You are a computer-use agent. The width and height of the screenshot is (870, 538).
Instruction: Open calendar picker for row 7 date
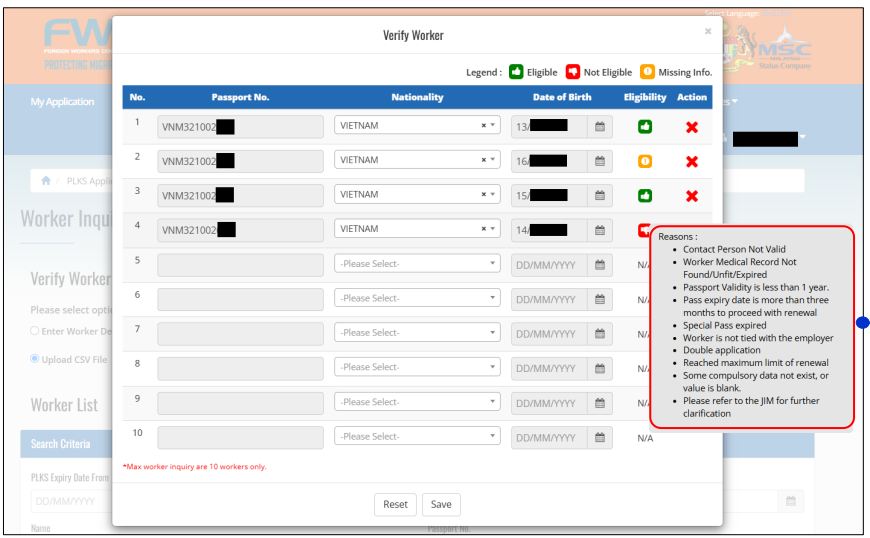pos(600,333)
